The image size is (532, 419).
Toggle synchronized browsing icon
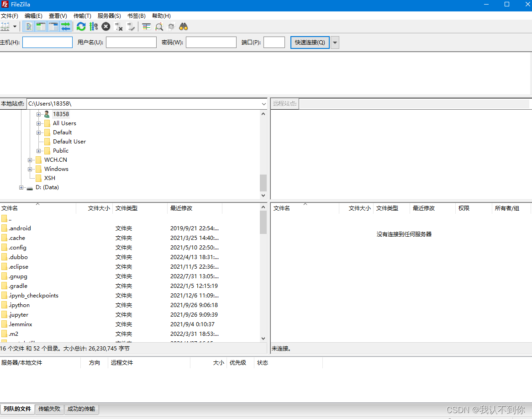[171, 27]
